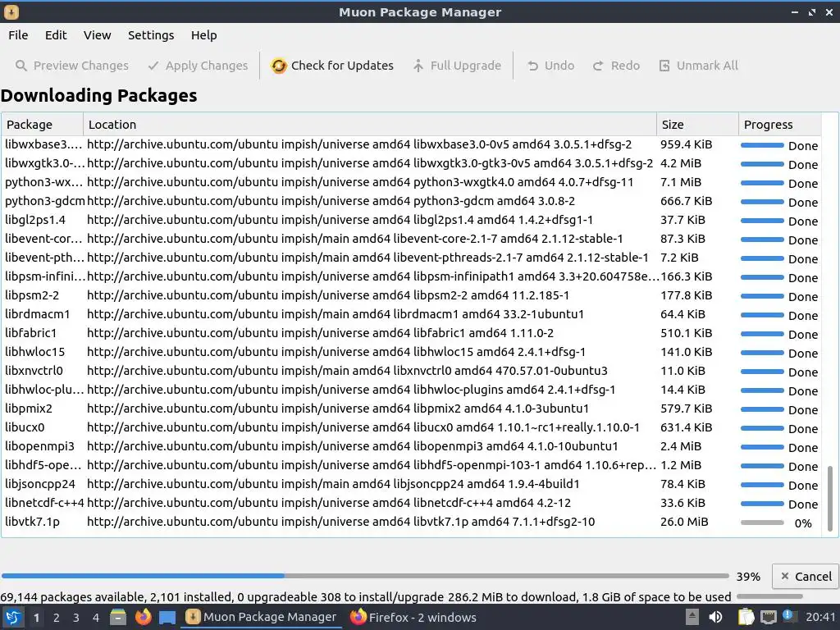Click the Preview Changes toolbar button
The height and width of the screenshot is (630, 840).
pyautogui.click(x=72, y=66)
